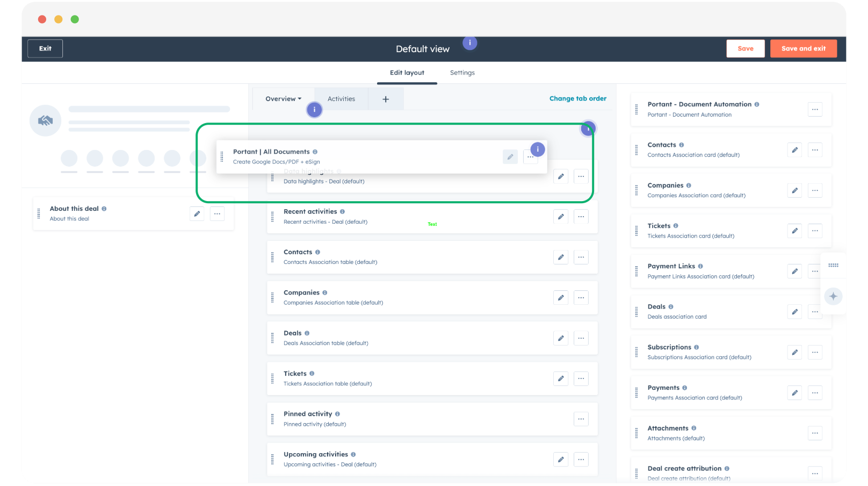Viewport: 868px width, 486px height.
Task: Click the info icon beside Default view
Action: pyautogui.click(x=470, y=43)
